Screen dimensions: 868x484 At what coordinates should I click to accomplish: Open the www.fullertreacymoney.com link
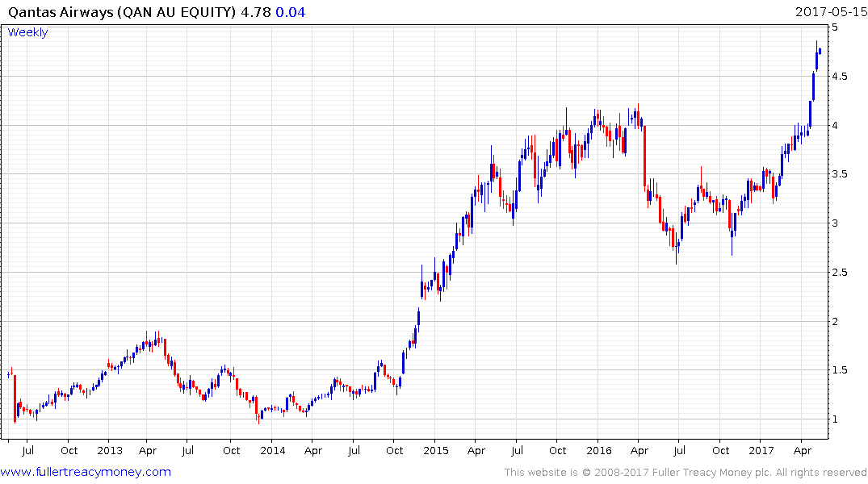[86, 472]
